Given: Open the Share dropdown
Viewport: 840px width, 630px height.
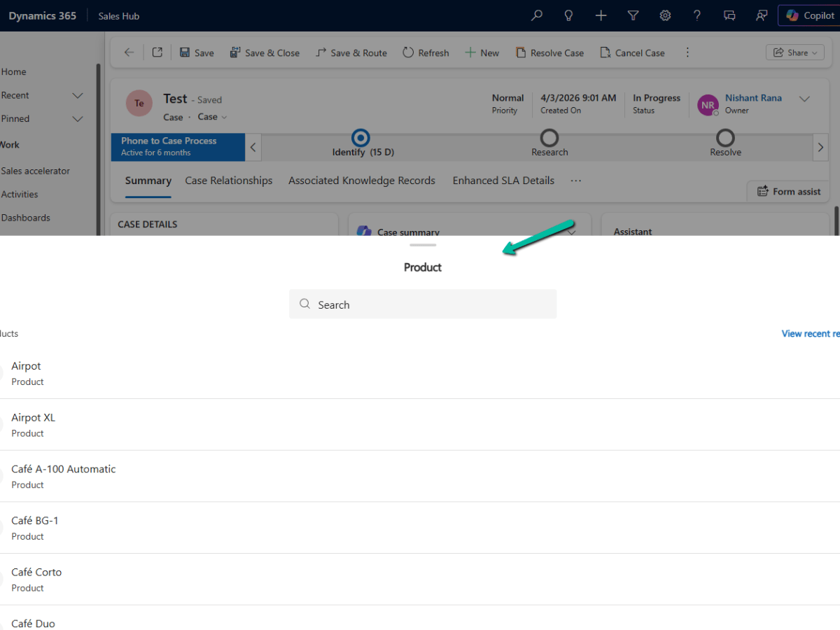Looking at the screenshot, I should 794,52.
